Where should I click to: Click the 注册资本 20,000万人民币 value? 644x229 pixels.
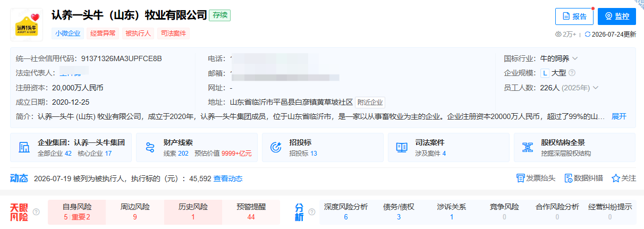(78, 88)
